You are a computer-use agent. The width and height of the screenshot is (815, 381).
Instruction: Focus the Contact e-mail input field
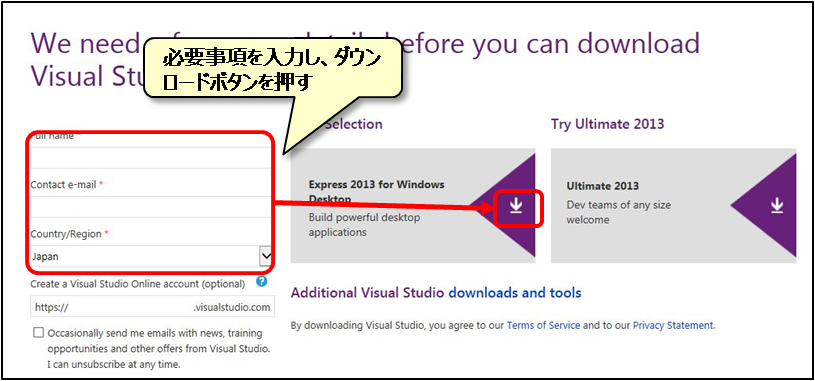(x=152, y=207)
